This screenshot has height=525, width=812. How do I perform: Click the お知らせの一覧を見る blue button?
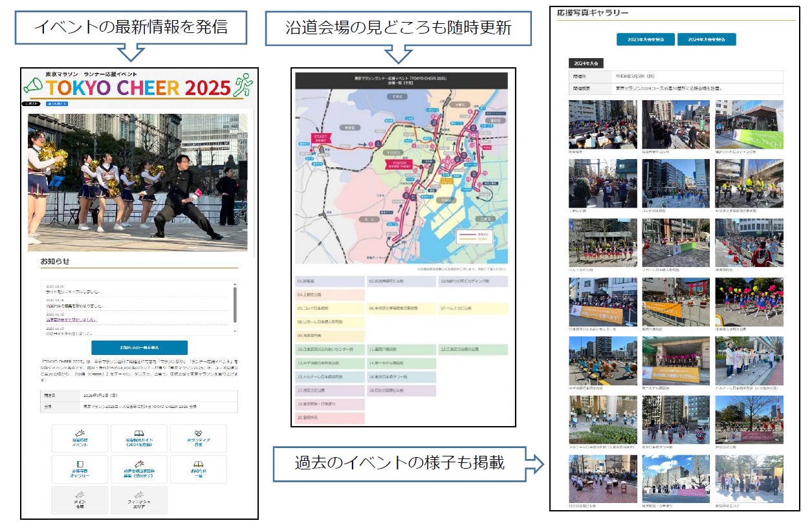[139, 347]
